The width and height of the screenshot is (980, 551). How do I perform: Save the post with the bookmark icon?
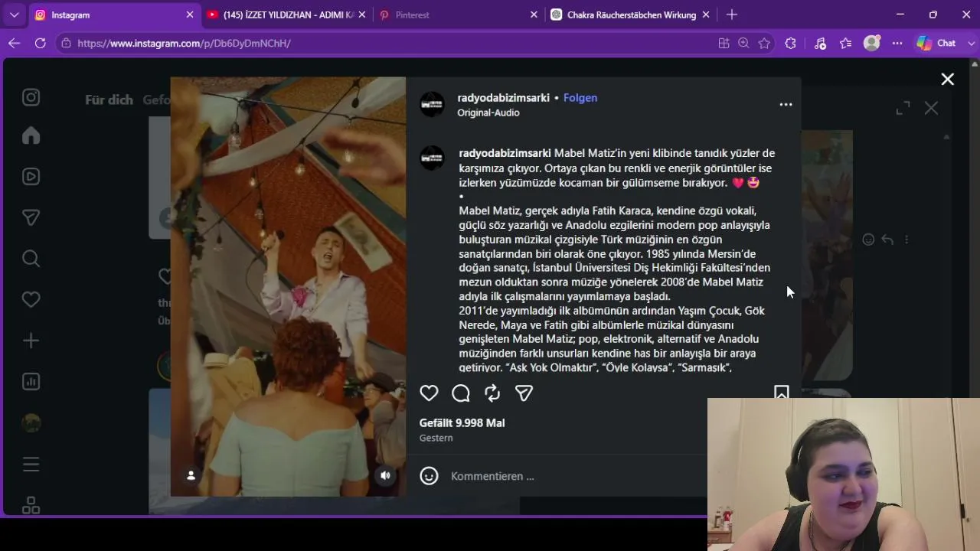click(781, 393)
